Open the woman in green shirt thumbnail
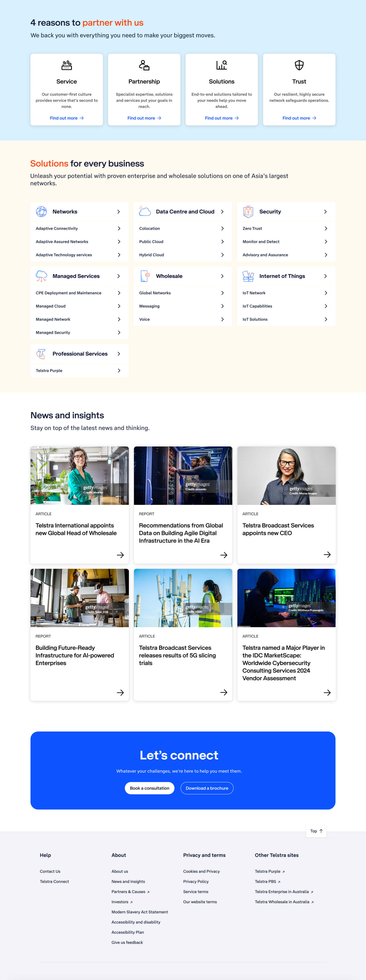The width and height of the screenshot is (366, 980). (x=80, y=476)
